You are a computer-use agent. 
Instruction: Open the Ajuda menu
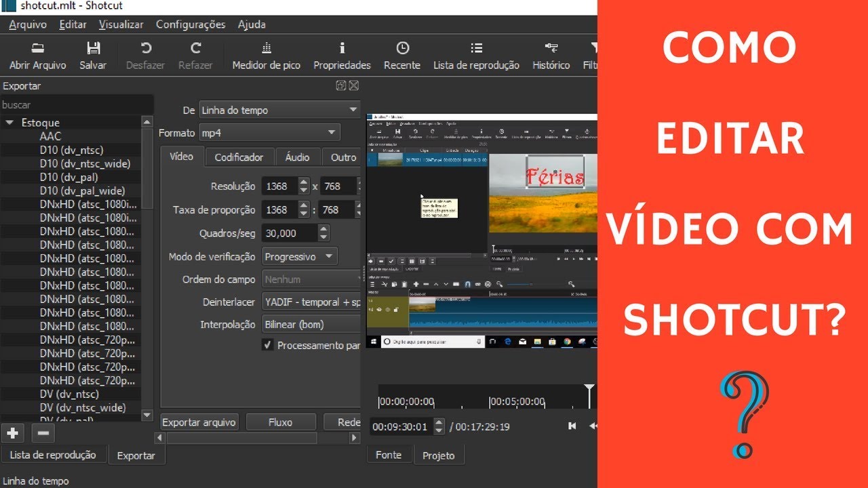pos(252,24)
